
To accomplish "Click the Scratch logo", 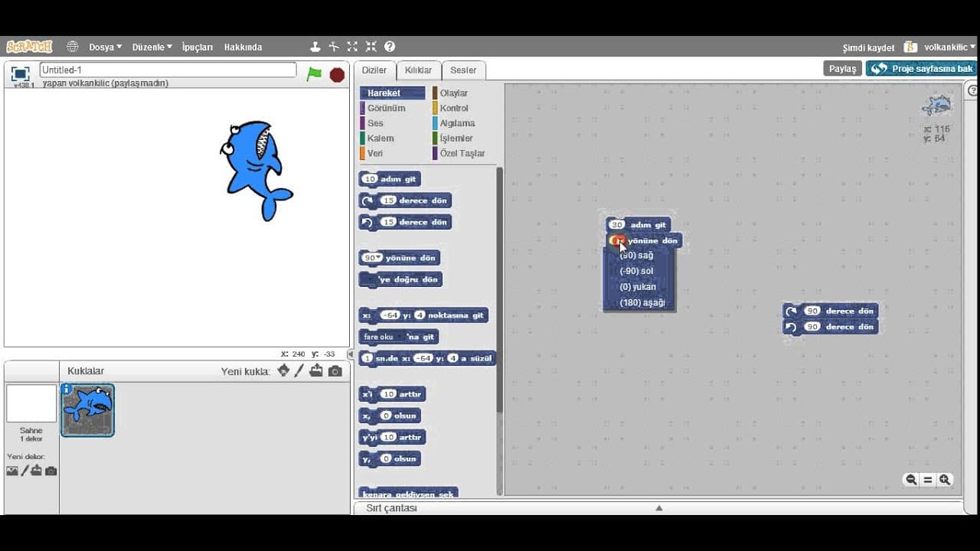I will tap(29, 47).
